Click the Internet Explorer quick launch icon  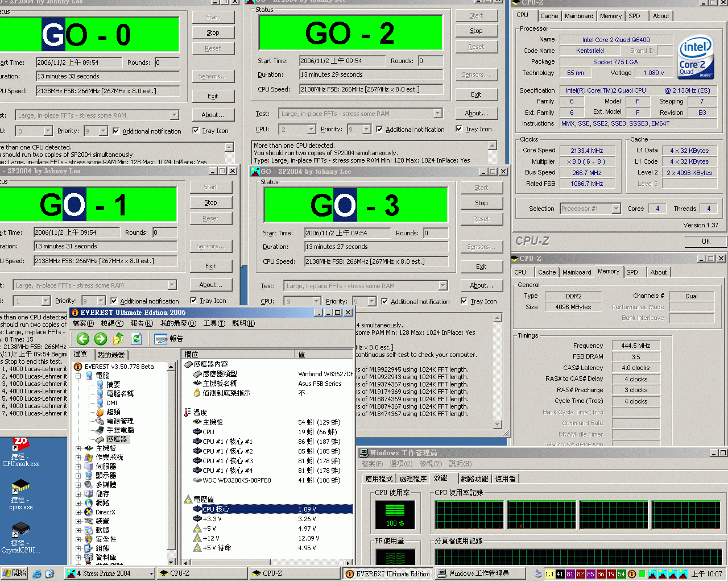pyautogui.click(x=38, y=574)
